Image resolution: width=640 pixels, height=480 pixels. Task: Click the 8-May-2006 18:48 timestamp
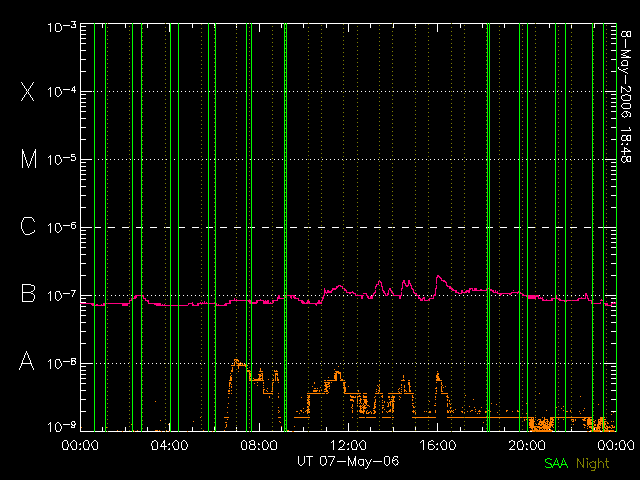click(x=626, y=96)
